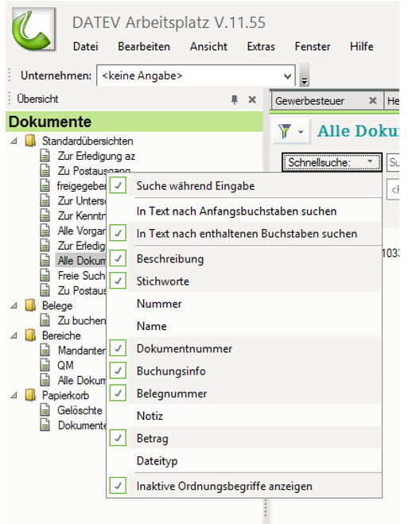420x524 pixels.
Task: Switch to the Gewerbesteuer tab
Action: coord(309,101)
